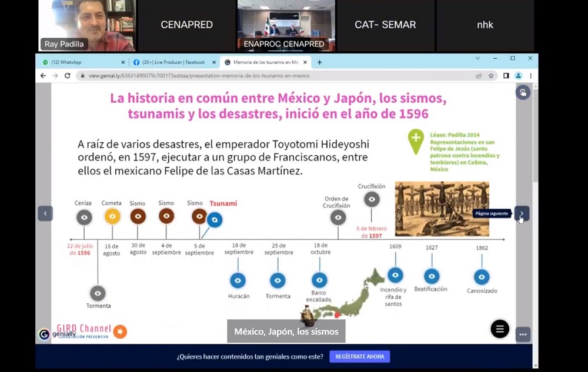Open the Chrome three-dot menu
The height and width of the screenshot is (372, 588).
tap(530, 76)
